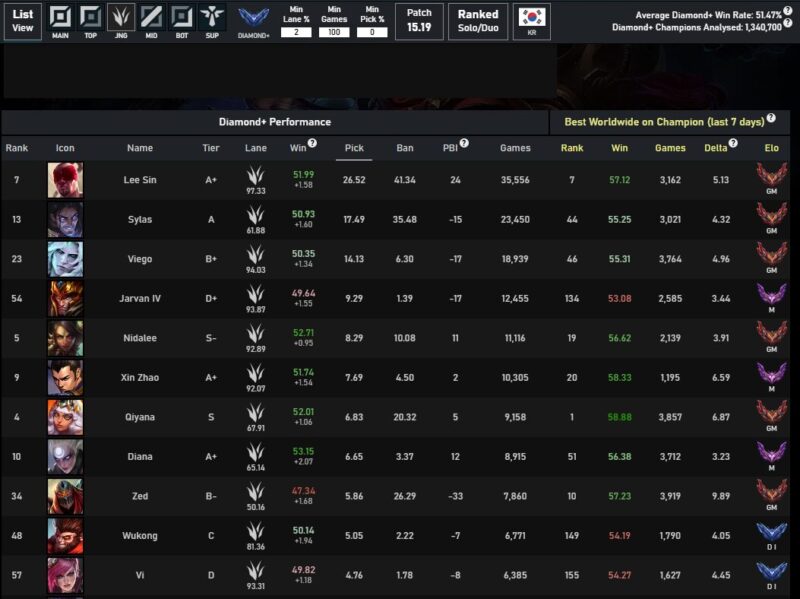Sort table by Pick column header
800x599 pixels.
point(354,148)
